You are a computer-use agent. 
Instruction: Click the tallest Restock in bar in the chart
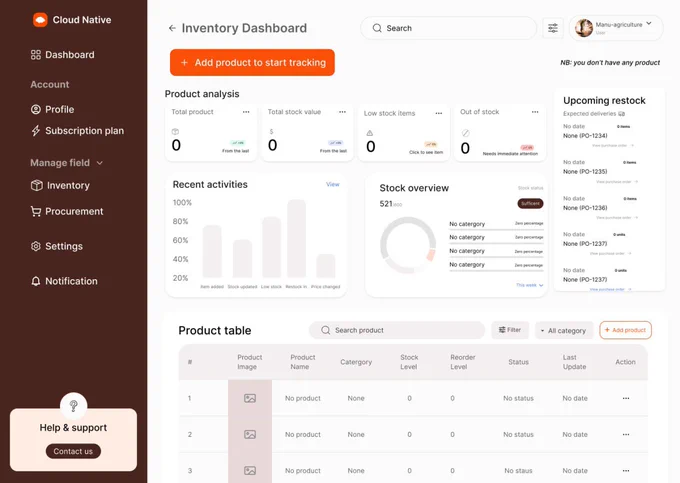pyautogui.click(x=297, y=238)
